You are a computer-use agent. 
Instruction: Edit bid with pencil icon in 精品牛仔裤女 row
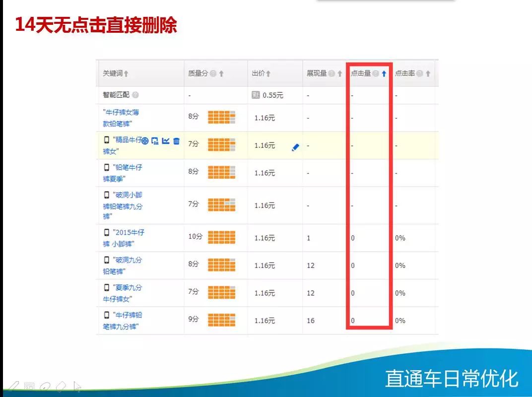(295, 147)
